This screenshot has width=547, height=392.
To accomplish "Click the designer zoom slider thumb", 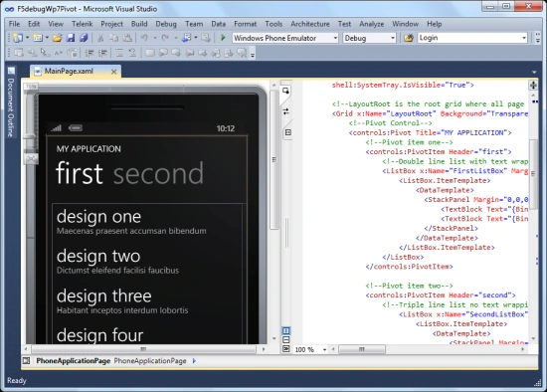I will [30, 136].
